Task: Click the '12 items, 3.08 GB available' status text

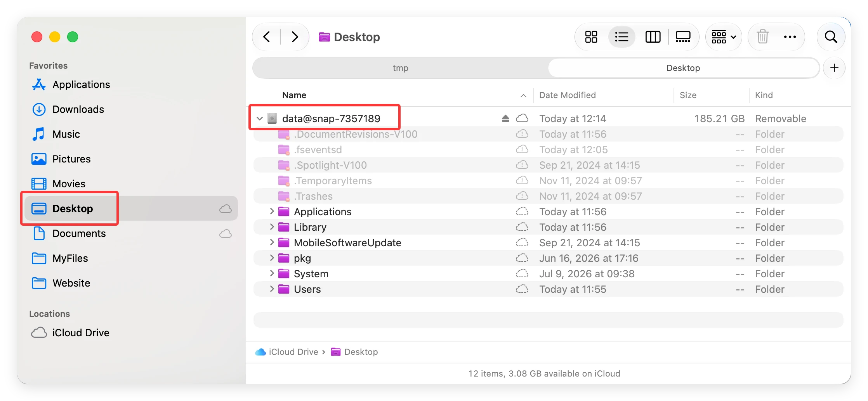Action: [x=544, y=373]
